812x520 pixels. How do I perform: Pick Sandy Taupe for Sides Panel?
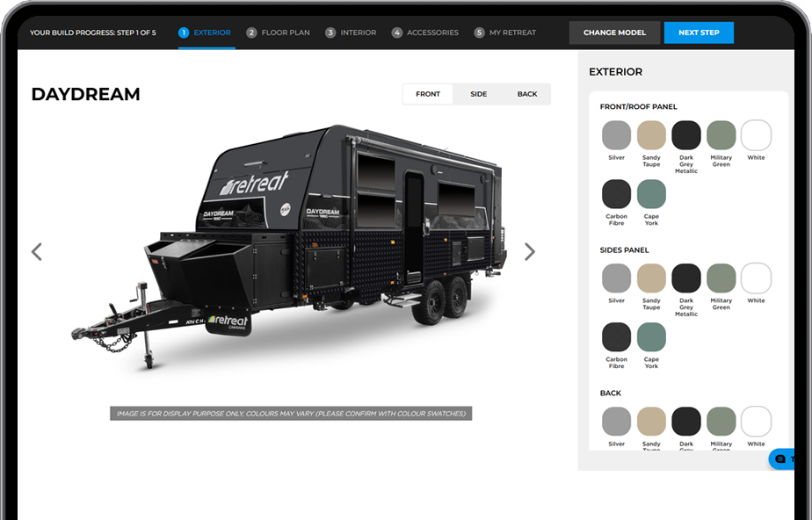coord(651,278)
